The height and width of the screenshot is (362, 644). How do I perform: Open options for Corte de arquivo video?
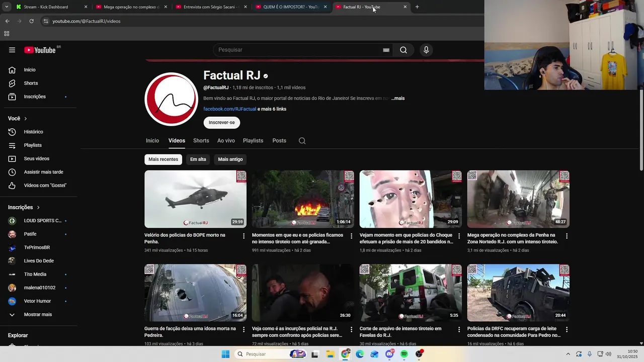[x=459, y=329]
